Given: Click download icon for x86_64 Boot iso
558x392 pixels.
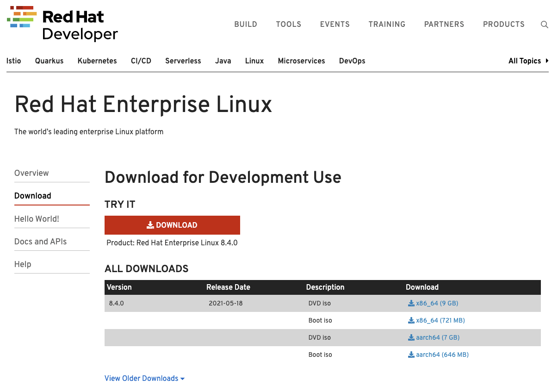Looking at the screenshot, I should tap(411, 321).
